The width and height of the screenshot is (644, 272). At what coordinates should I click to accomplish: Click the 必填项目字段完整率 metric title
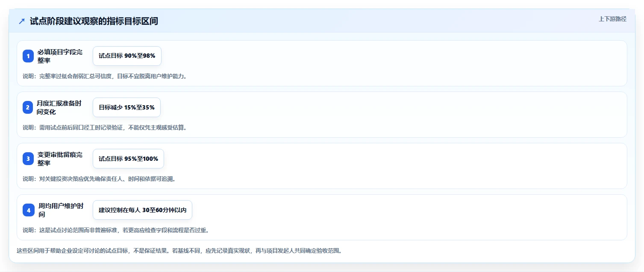click(x=60, y=56)
